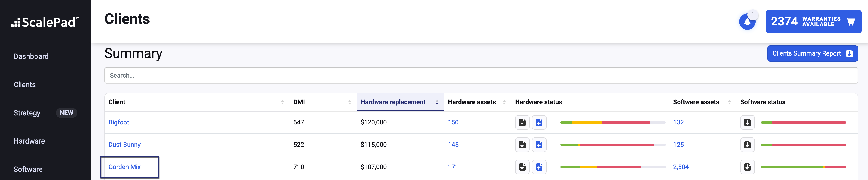The image size is (868, 180).
Task: Open Dashboard in the sidebar
Action: 31,56
